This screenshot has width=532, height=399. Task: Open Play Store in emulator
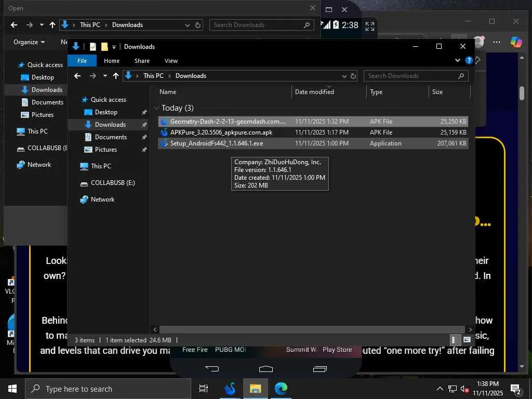tap(337, 350)
